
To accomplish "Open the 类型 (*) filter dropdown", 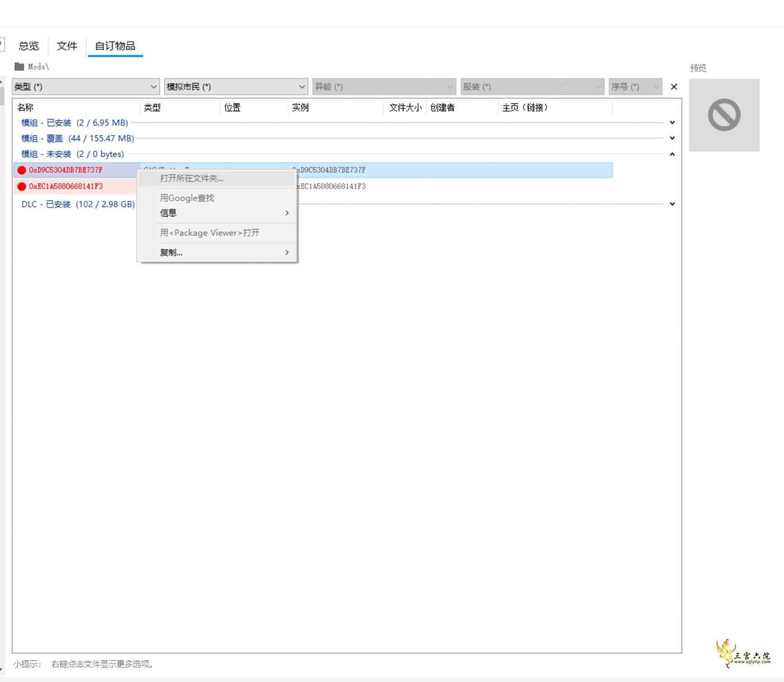I will click(86, 86).
